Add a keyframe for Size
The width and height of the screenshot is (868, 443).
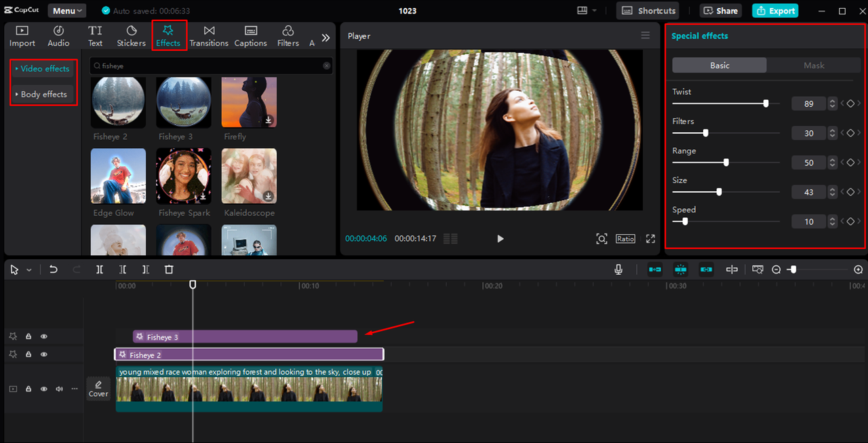pos(850,192)
